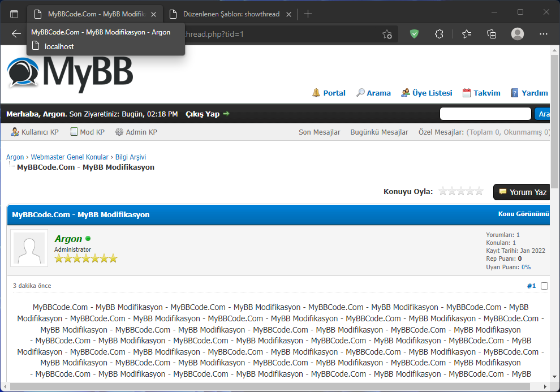The image size is (560, 392).
Task: Click the Argon breadcrumb link
Action: [x=15, y=157]
